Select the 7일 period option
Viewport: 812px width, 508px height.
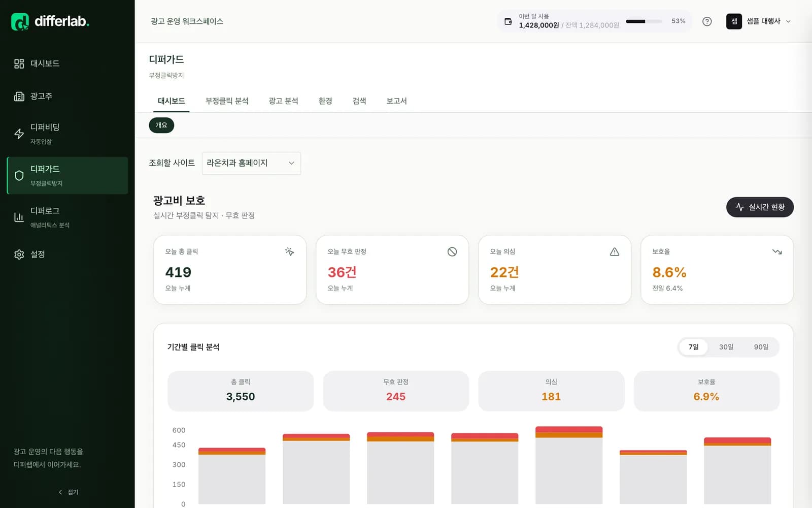pyautogui.click(x=694, y=347)
